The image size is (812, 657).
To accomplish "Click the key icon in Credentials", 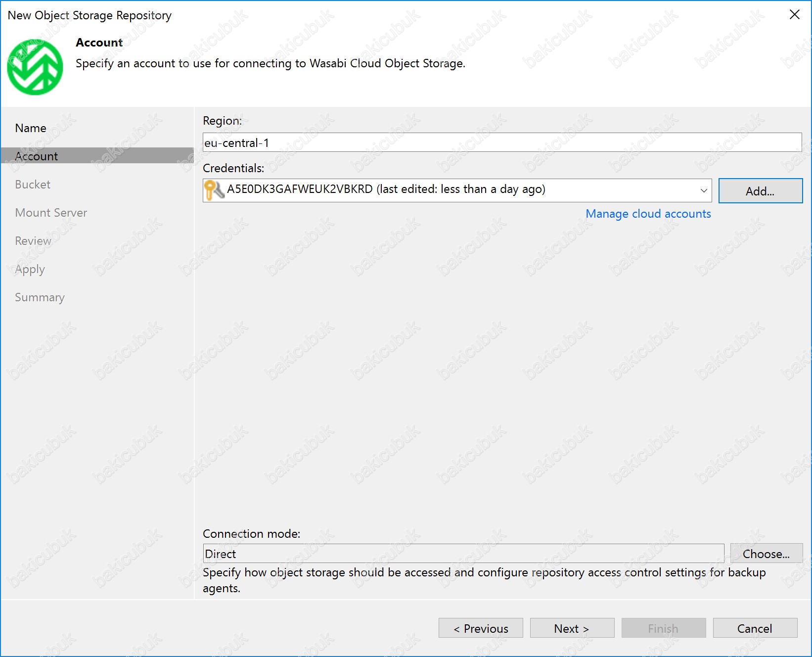I will (214, 190).
